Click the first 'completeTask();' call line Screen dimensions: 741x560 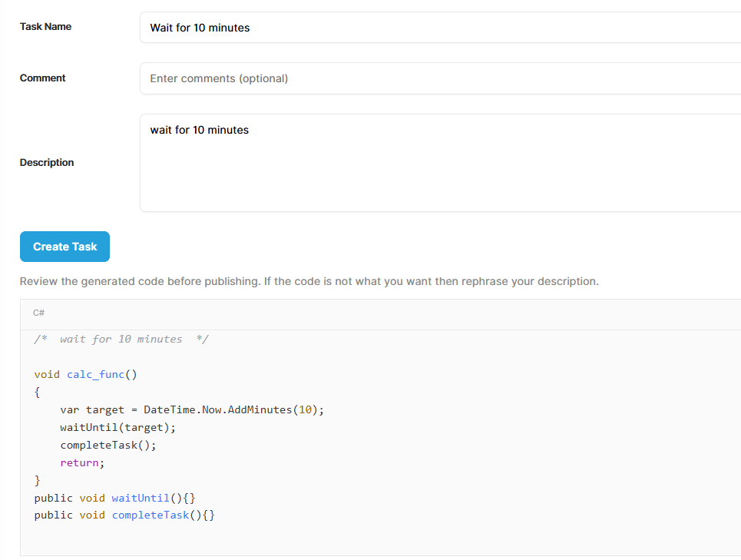108,446
